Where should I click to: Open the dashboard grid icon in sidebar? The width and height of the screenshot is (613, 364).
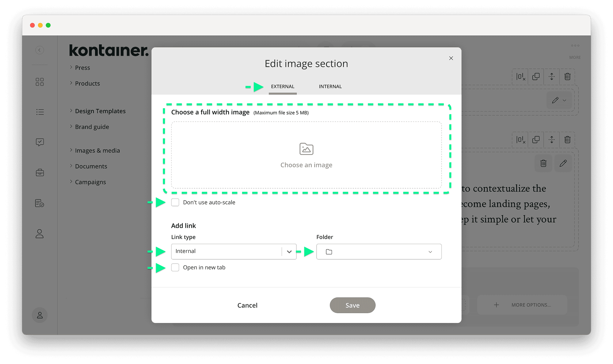coord(40,82)
